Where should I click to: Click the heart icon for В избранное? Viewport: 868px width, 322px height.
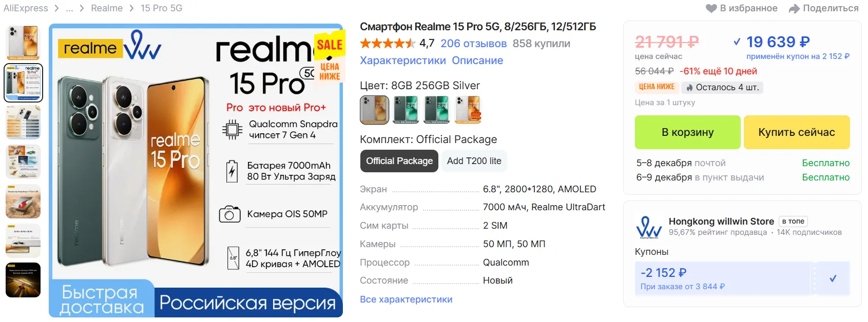click(711, 8)
